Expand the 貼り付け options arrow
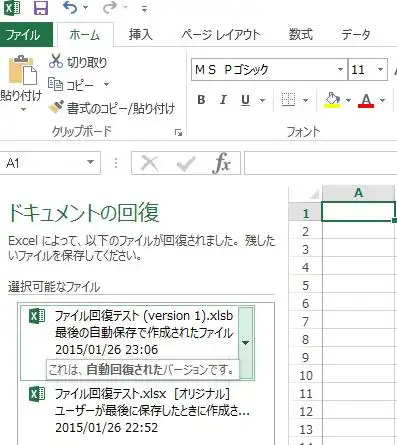 23,109
